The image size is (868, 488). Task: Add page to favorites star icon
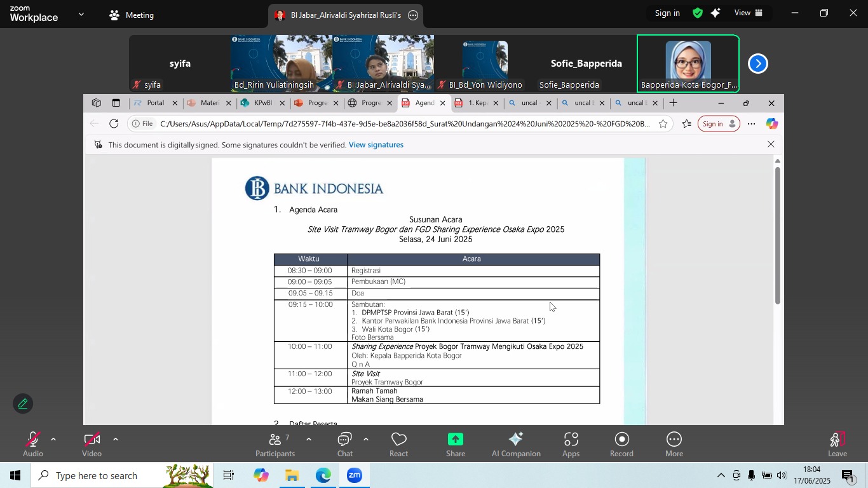pyautogui.click(x=663, y=124)
